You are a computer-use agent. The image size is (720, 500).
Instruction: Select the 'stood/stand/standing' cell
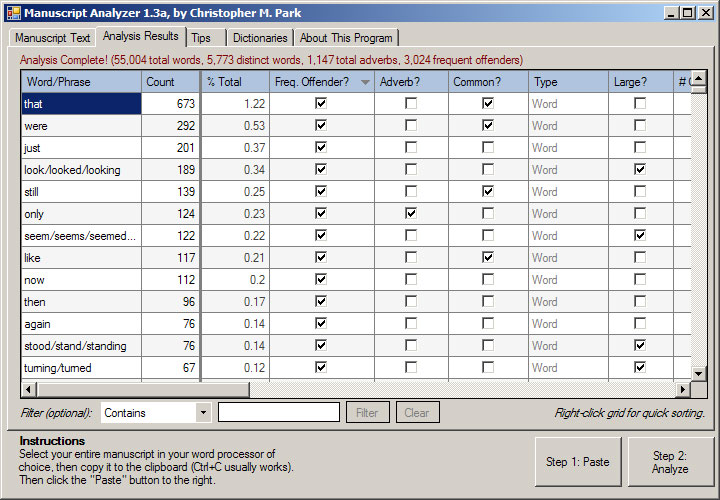click(81, 346)
